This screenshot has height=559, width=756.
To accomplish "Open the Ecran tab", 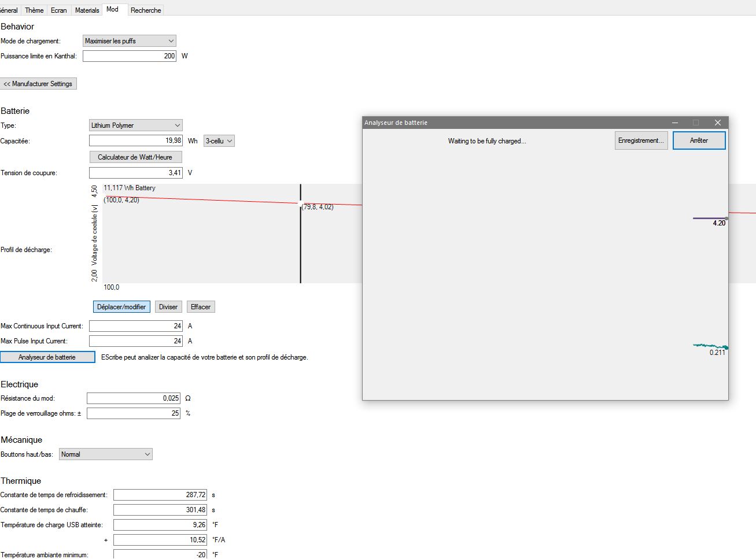I will [x=58, y=10].
